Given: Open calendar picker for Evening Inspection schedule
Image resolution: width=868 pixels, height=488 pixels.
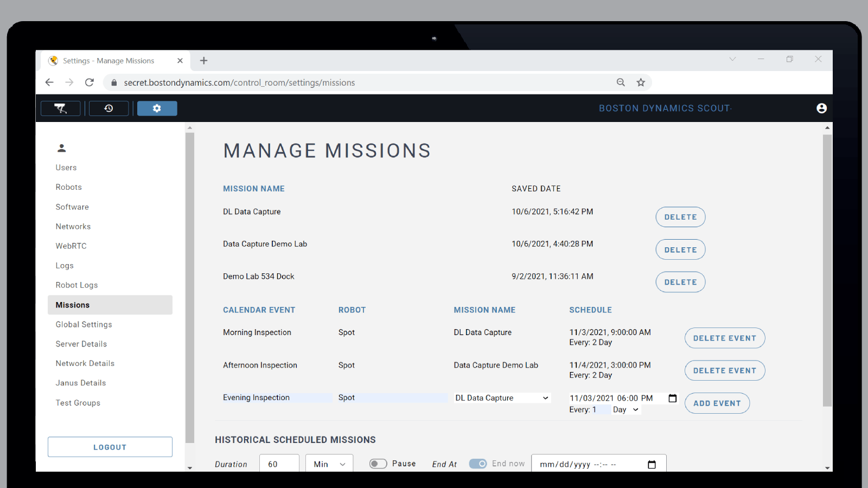Looking at the screenshot, I should [672, 399].
